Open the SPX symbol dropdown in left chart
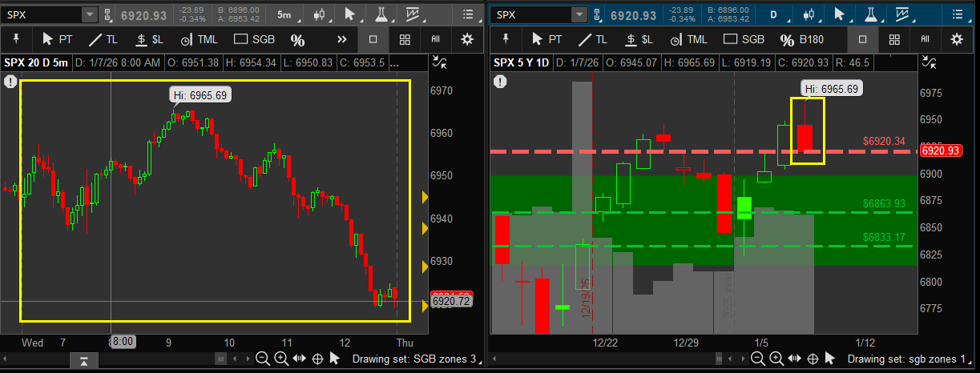The width and height of the screenshot is (980, 373). click(89, 14)
